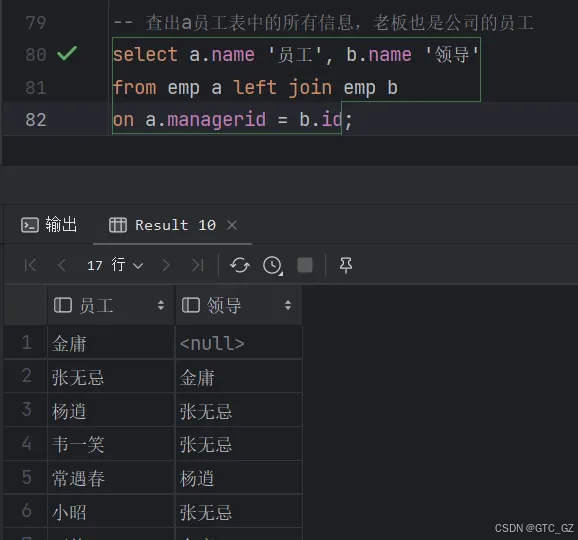This screenshot has height=540, width=578.
Task: Click the comment text on line 79
Action: click(323, 22)
